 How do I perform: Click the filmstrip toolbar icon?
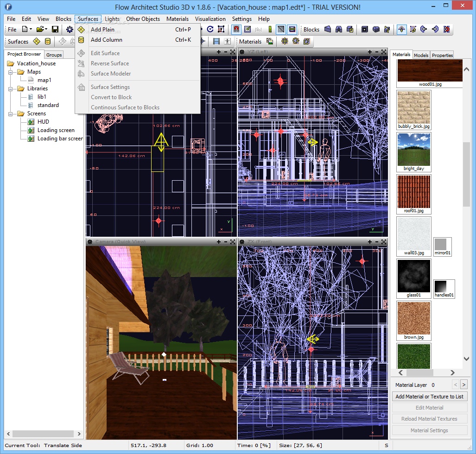(x=216, y=41)
